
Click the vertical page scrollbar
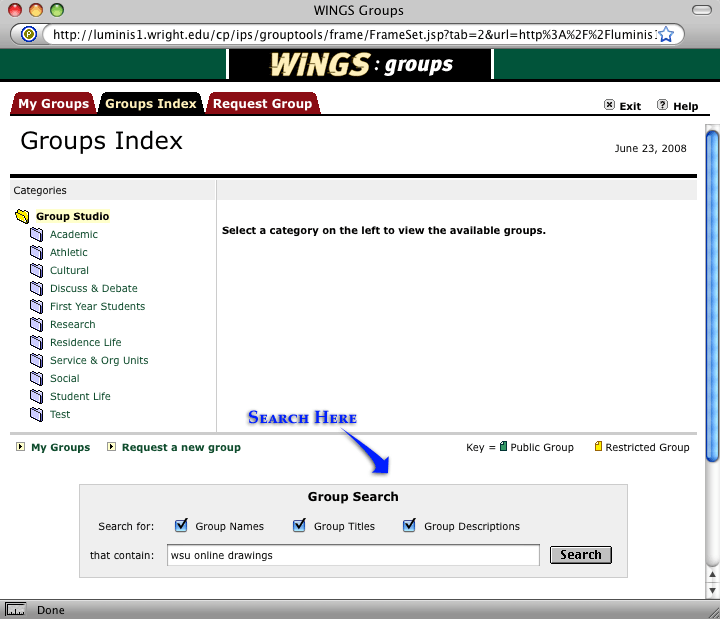[712, 300]
